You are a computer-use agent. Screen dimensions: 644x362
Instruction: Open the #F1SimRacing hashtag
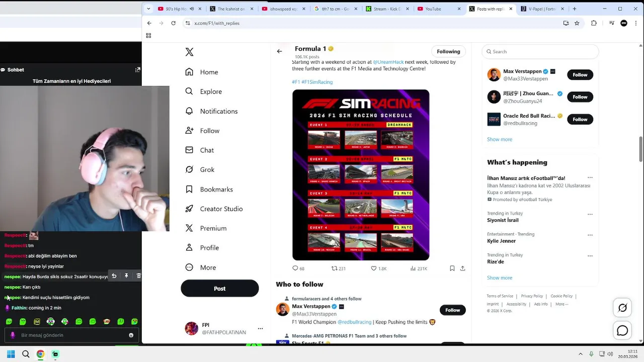pos(317,82)
